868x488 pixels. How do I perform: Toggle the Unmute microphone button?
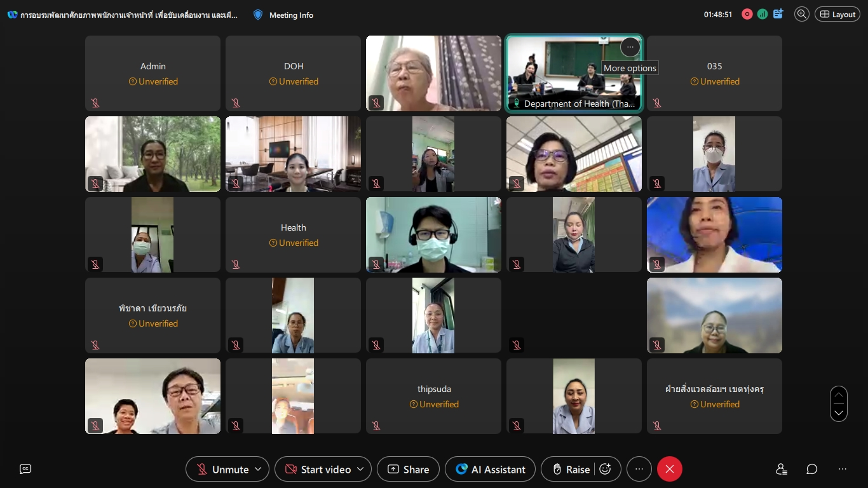(x=222, y=469)
